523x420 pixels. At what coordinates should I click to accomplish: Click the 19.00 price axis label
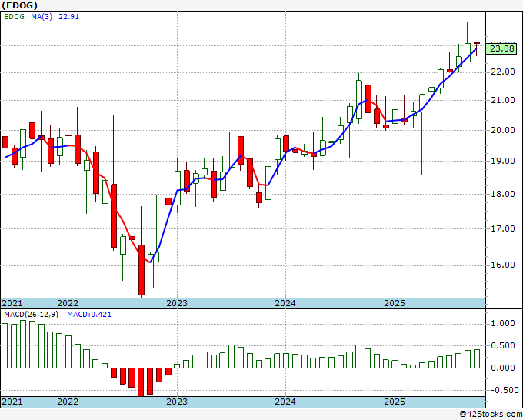pyautogui.click(x=503, y=161)
